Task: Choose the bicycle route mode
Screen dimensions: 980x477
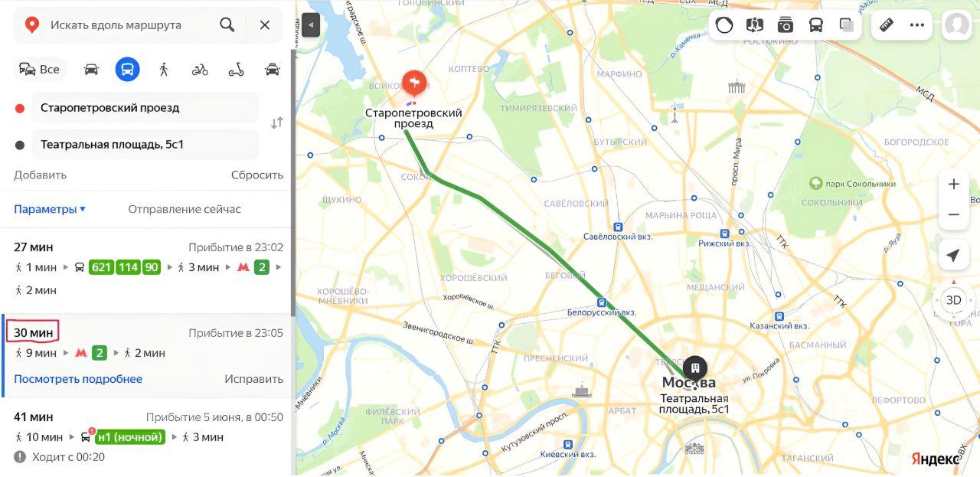Action: pos(200,70)
